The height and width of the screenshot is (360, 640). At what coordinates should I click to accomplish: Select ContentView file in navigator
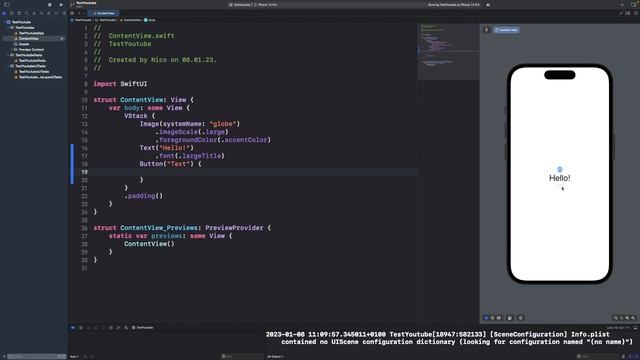[34, 38]
